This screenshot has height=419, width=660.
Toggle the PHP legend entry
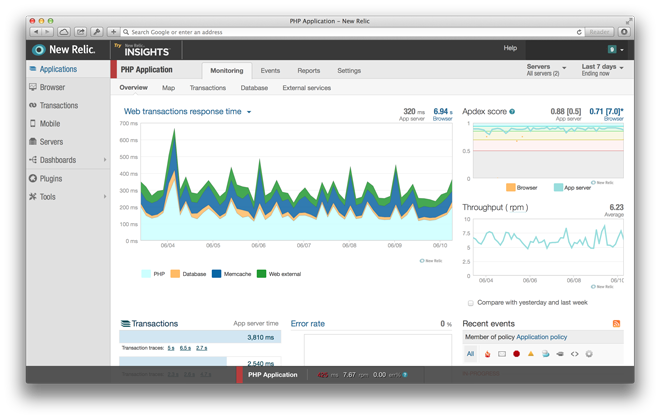pos(153,274)
